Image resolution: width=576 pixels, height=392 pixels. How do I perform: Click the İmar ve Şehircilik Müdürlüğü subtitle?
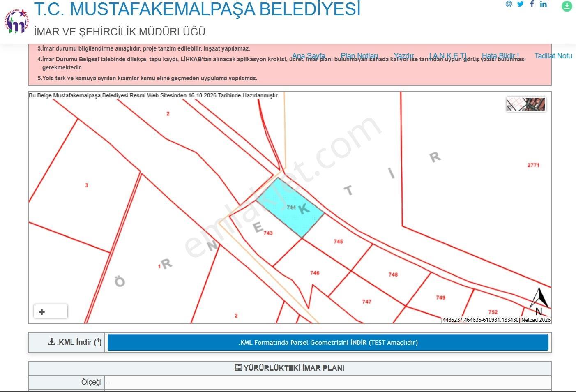click(120, 32)
